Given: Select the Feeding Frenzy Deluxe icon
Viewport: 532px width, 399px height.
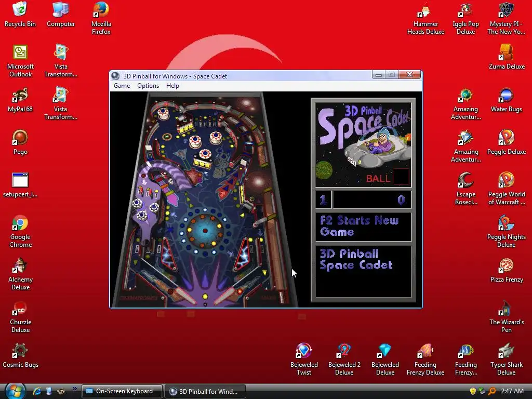Looking at the screenshot, I should (425, 360).
